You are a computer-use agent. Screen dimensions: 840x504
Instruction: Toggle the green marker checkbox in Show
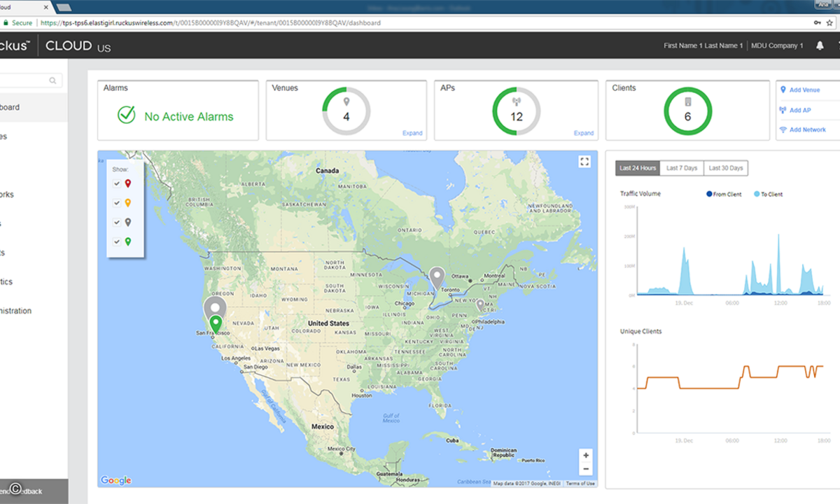pos(117,242)
